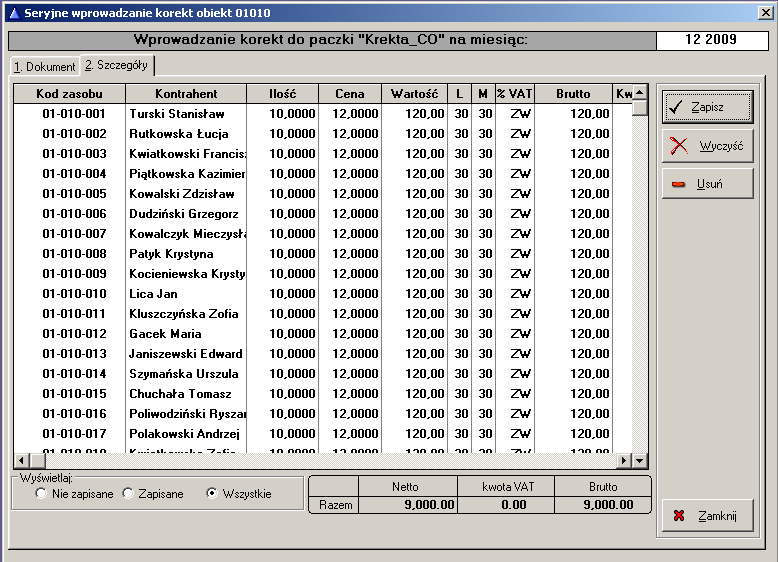This screenshot has height=562, width=778.
Task: Click the horizontal scroll left arrow
Action: click(x=21, y=461)
